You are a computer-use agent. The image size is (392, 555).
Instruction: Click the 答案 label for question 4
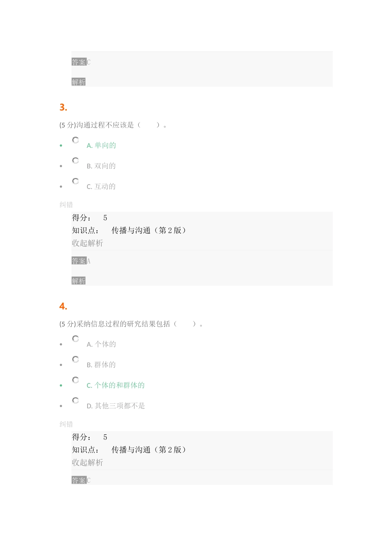click(79, 480)
